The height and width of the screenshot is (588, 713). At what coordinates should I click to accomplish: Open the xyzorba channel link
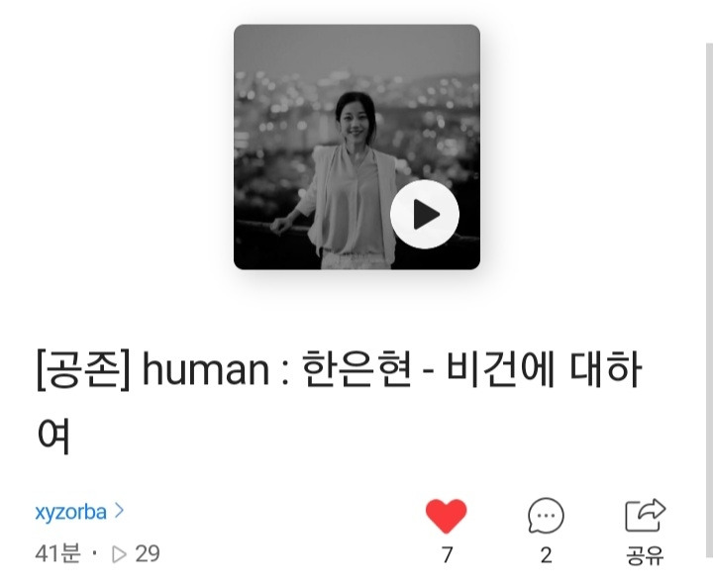tap(71, 512)
